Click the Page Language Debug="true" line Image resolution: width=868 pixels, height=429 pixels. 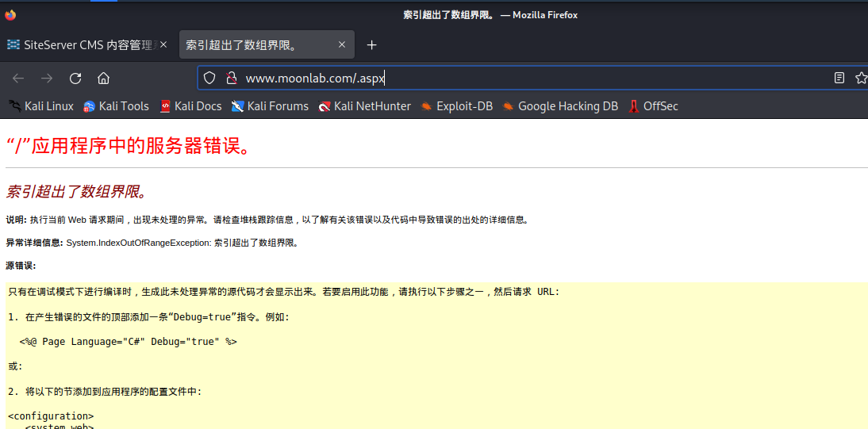128,342
